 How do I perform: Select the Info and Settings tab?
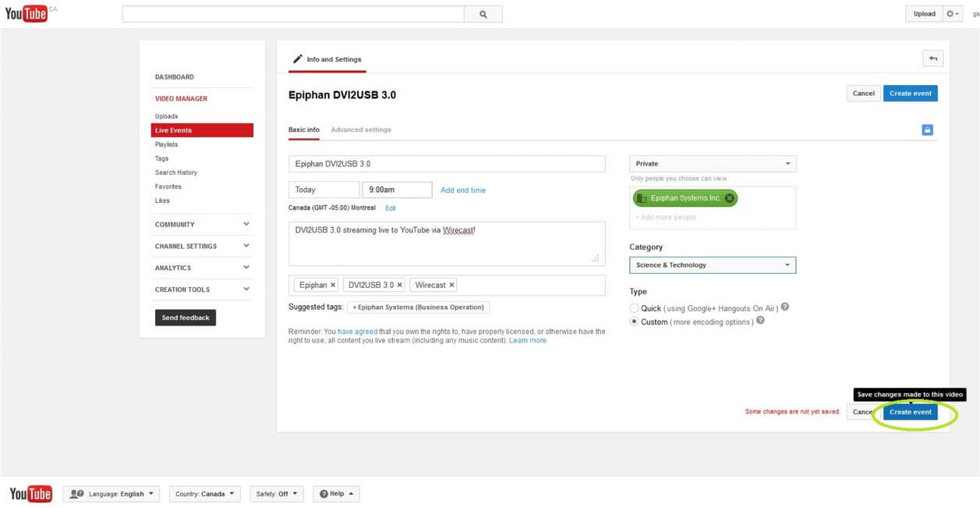(x=327, y=59)
